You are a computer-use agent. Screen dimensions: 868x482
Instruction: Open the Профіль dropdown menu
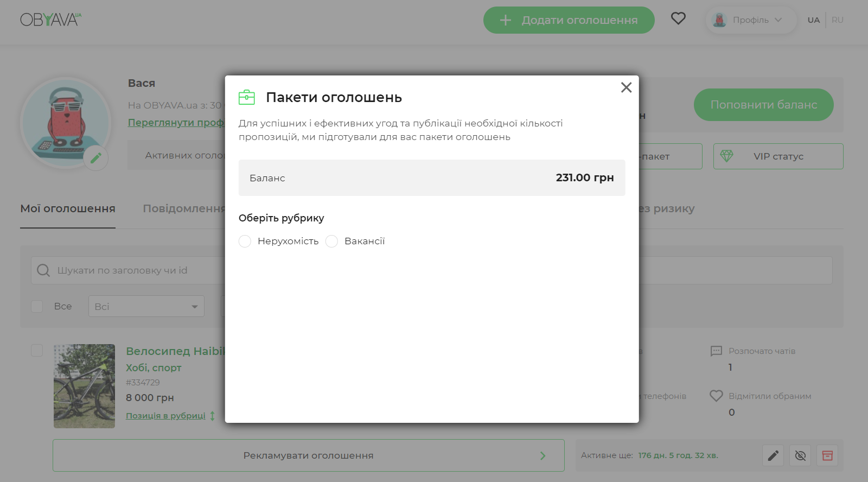(x=751, y=20)
